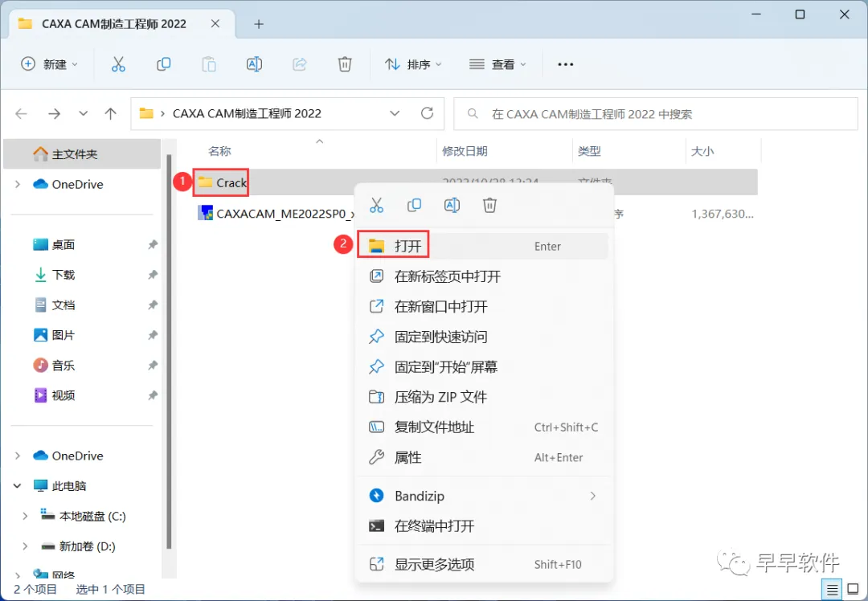Switch to details view in status bar
This screenshot has height=601, width=868.
(x=832, y=590)
